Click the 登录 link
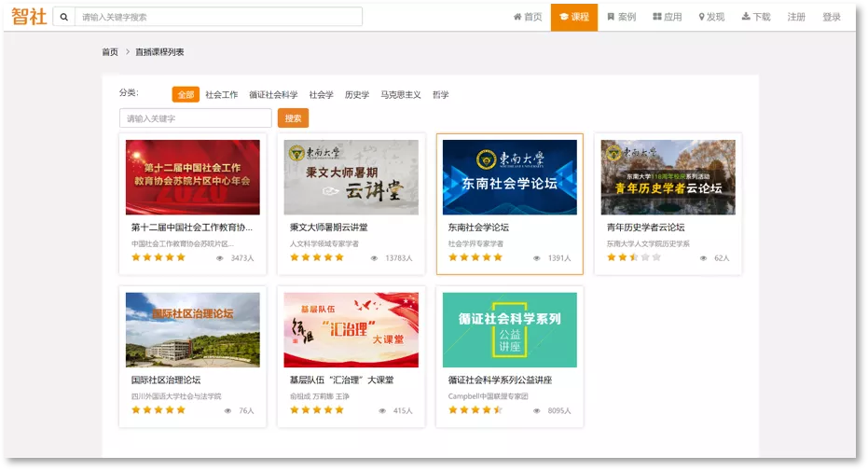This screenshot has width=868, height=470. coord(832,17)
